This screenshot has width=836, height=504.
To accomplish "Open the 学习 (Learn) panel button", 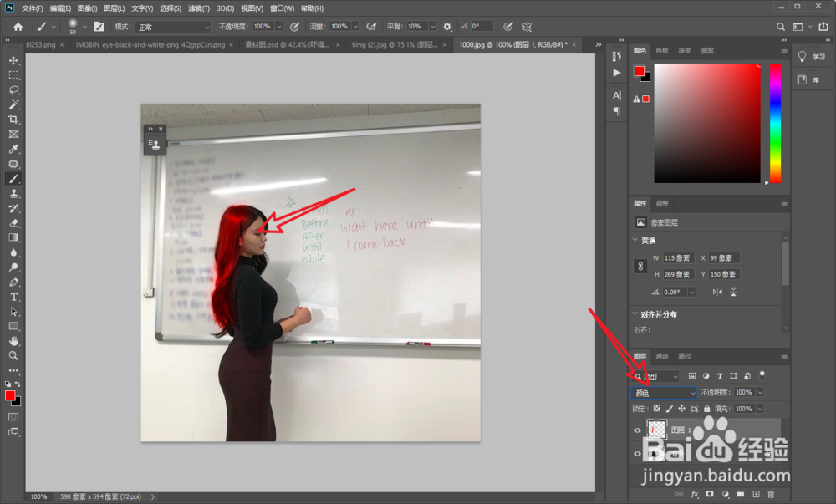I will (x=812, y=57).
